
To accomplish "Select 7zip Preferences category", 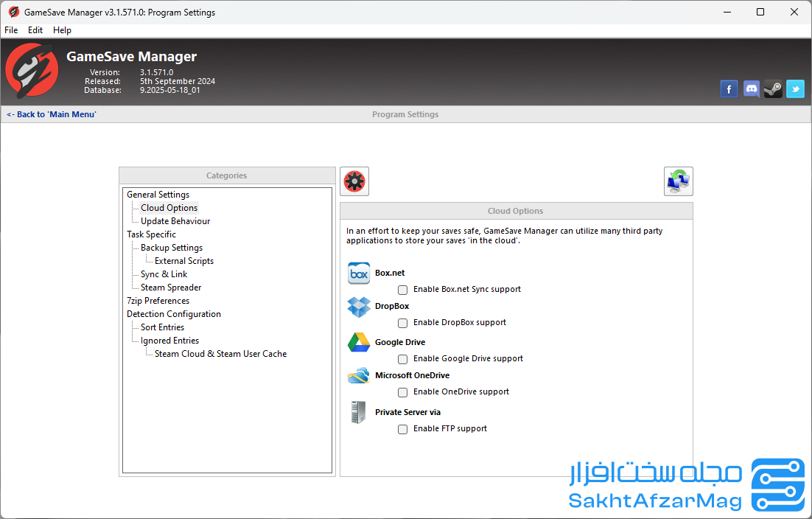I will pos(158,301).
